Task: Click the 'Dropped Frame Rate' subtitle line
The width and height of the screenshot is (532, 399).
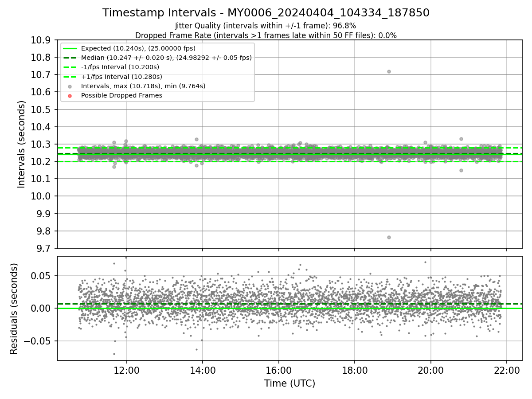Action: (x=266, y=35)
